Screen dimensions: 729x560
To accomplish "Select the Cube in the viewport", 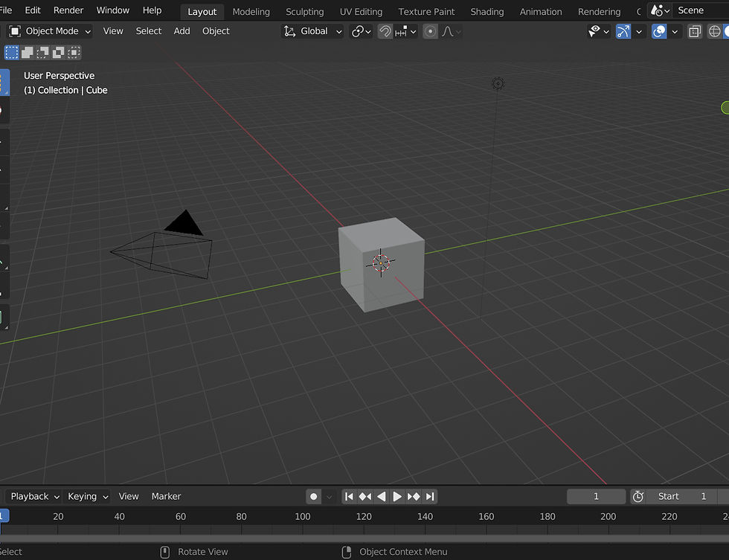I will tap(381, 265).
